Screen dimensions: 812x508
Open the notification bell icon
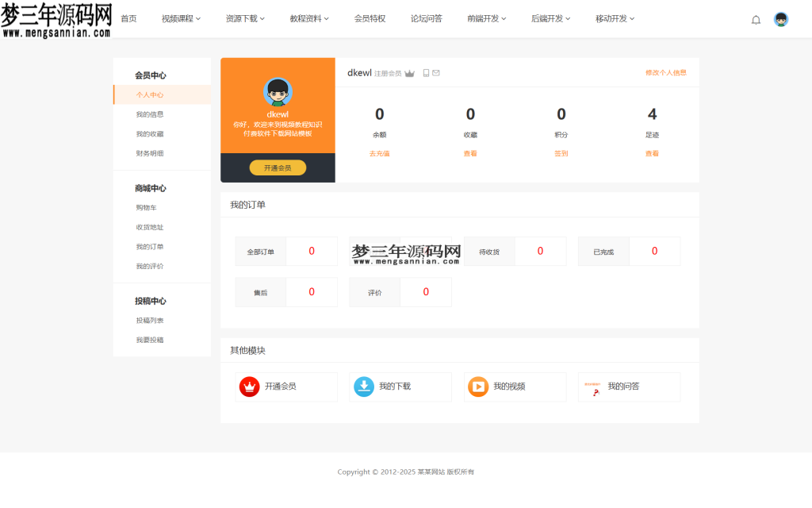756,19
